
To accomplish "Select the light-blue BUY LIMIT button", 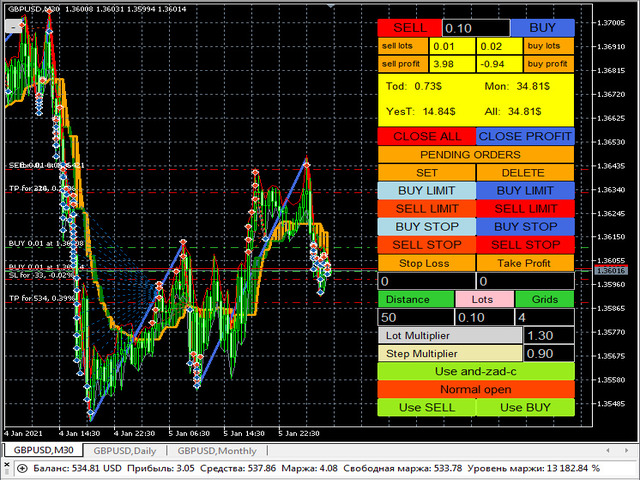I will 427,191.
